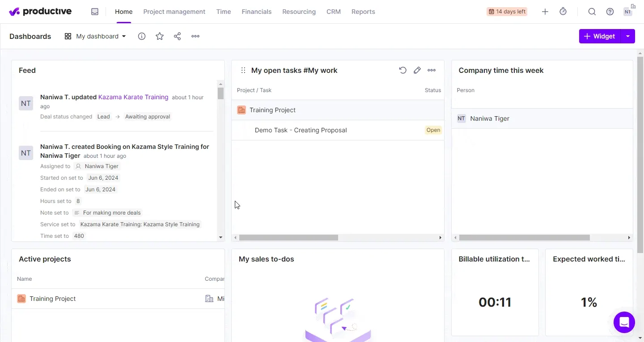Edit My open tasks widget with pencil
The image size is (644, 342).
[417, 70]
